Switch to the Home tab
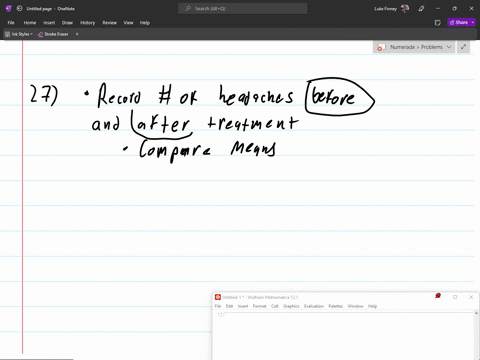 [30, 23]
